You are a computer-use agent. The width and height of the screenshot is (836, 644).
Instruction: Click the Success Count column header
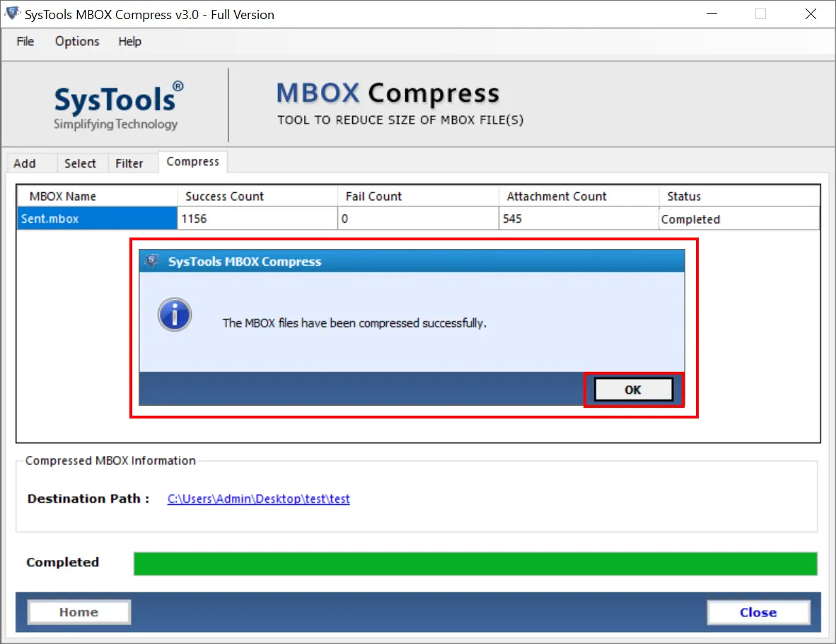pyautogui.click(x=257, y=196)
